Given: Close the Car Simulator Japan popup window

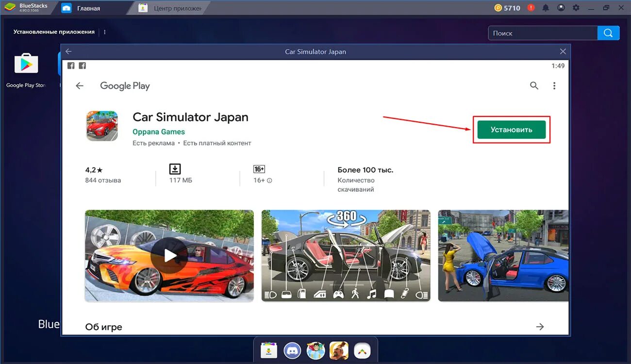Looking at the screenshot, I should coord(563,51).
